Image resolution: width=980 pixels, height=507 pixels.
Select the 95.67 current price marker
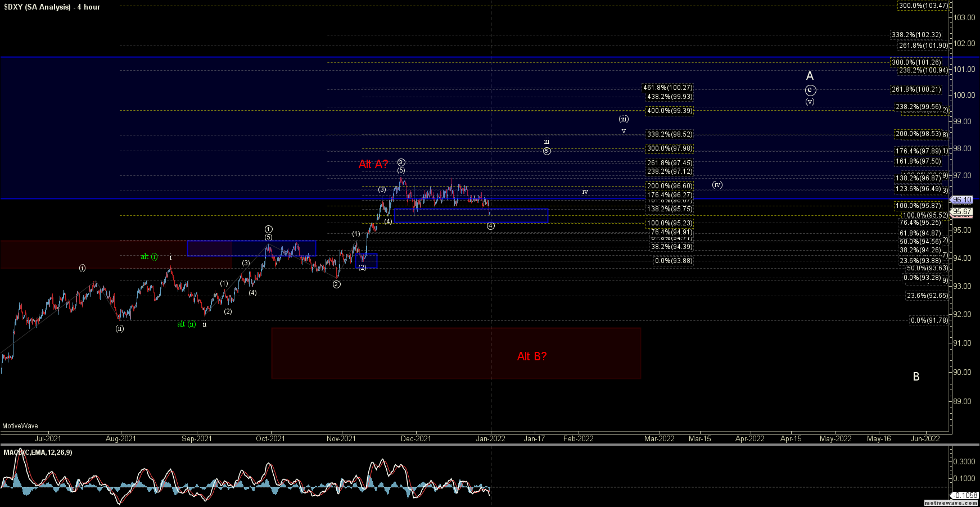tap(962, 212)
